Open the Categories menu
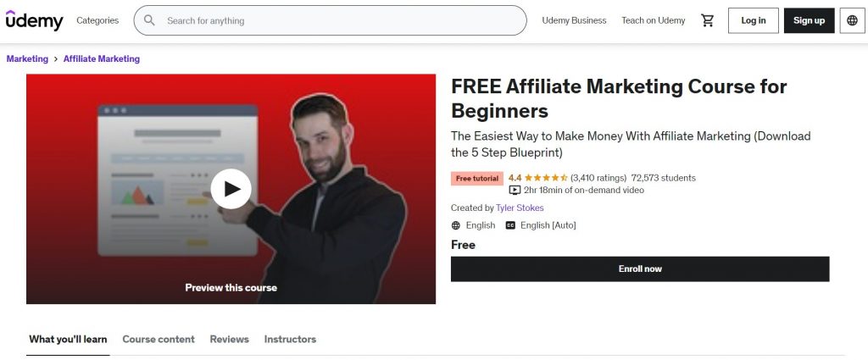This screenshot has height=360, width=868. click(97, 20)
